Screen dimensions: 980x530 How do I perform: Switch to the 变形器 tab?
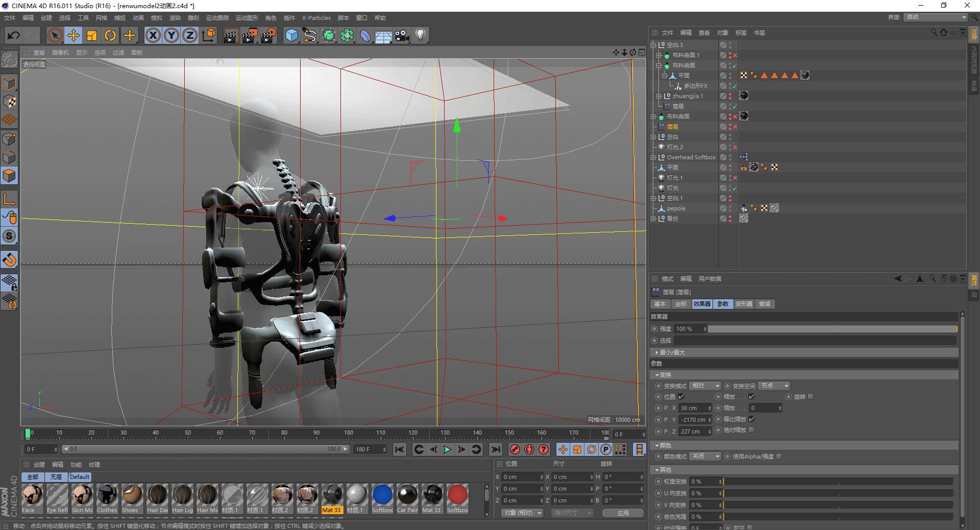[x=744, y=304]
